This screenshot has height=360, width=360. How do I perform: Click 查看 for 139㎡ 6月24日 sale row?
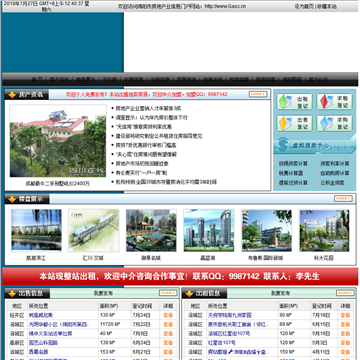(x=168, y=343)
